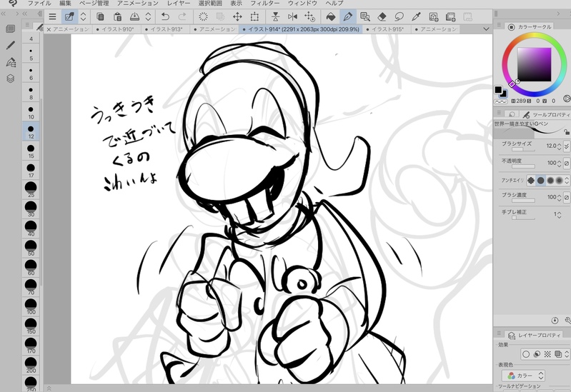Undo the last stroke
The width and height of the screenshot is (571, 392).
click(x=165, y=16)
